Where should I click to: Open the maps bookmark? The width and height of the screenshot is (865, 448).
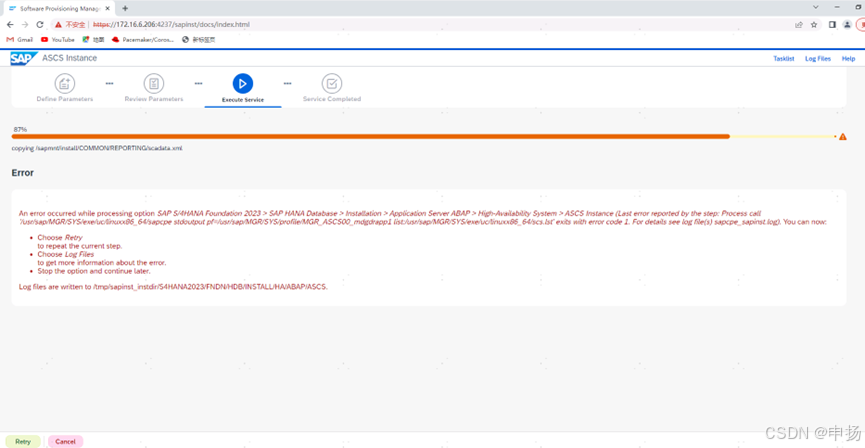click(93, 40)
